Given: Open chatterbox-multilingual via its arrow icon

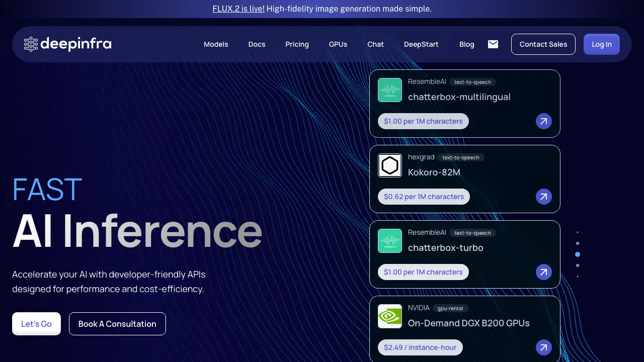Looking at the screenshot, I should pos(544,121).
